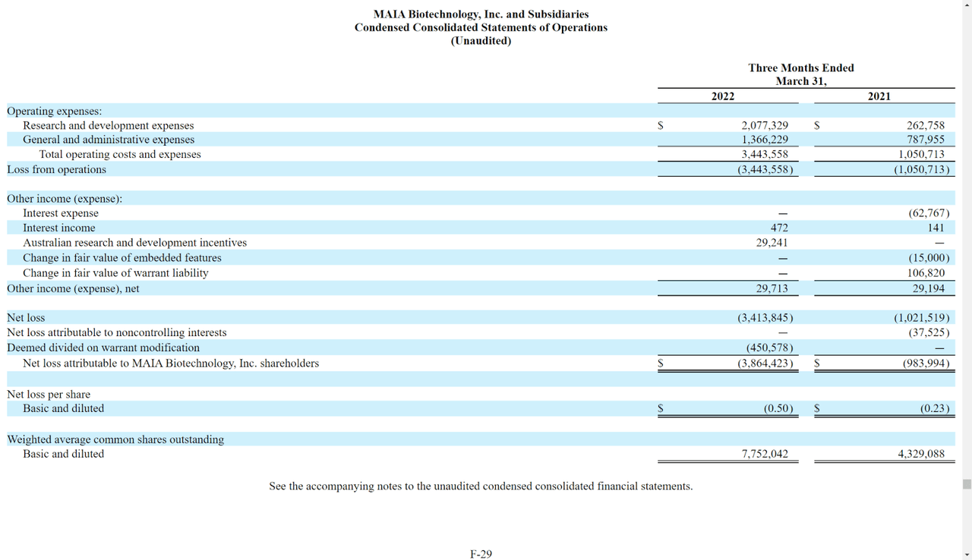Click 'Research and development expenses' label
This screenshot has height=560, width=972.
pos(109,126)
